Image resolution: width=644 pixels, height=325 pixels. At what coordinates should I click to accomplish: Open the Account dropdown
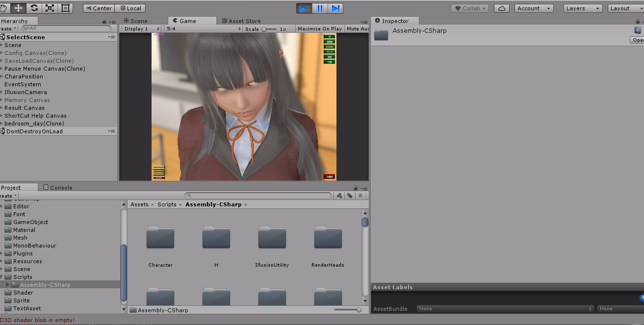tap(534, 8)
